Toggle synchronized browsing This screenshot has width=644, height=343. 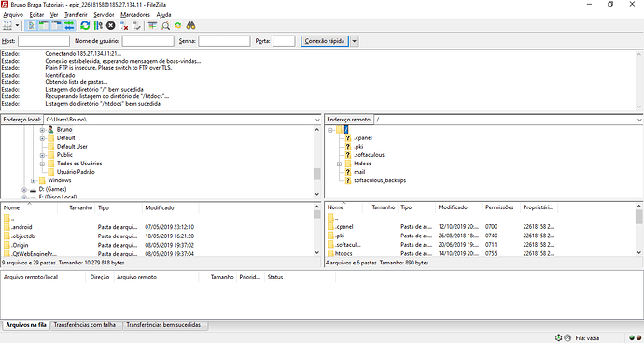point(178,26)
